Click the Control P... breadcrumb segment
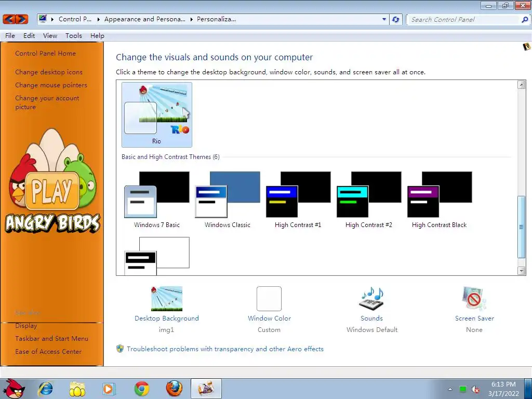 [x=75, y=19]
